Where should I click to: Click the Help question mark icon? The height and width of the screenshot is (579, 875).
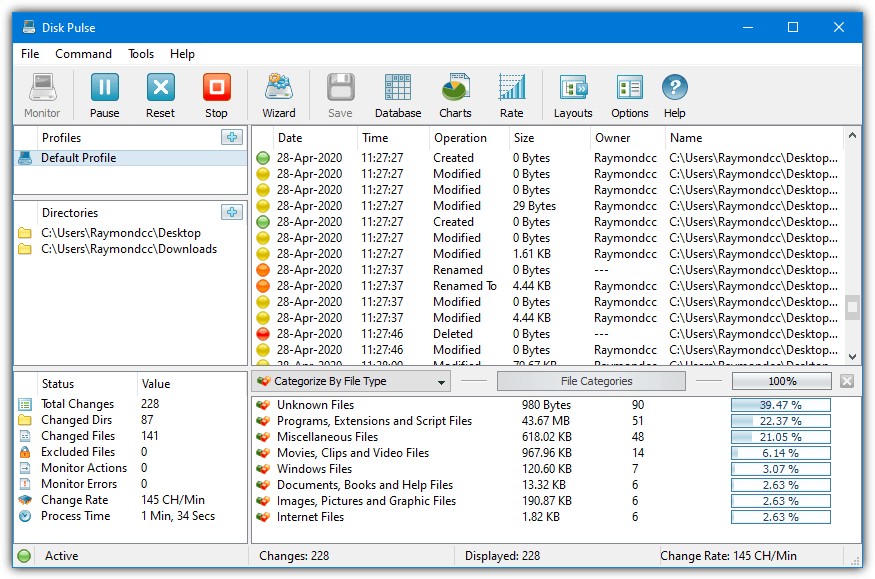coord(675,88)
